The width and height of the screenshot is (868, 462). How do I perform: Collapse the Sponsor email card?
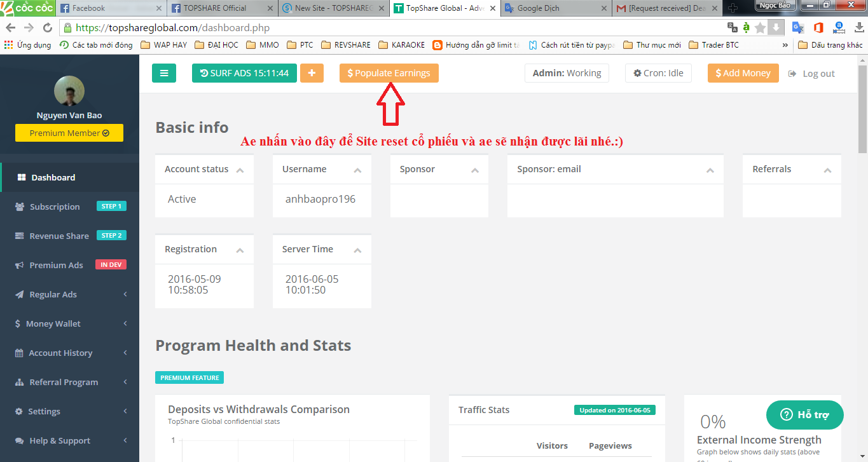(710, 170)
